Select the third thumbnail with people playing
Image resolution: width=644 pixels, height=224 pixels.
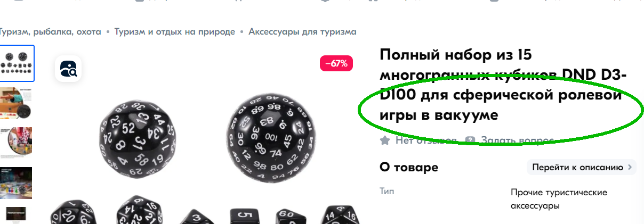[16, 143]
